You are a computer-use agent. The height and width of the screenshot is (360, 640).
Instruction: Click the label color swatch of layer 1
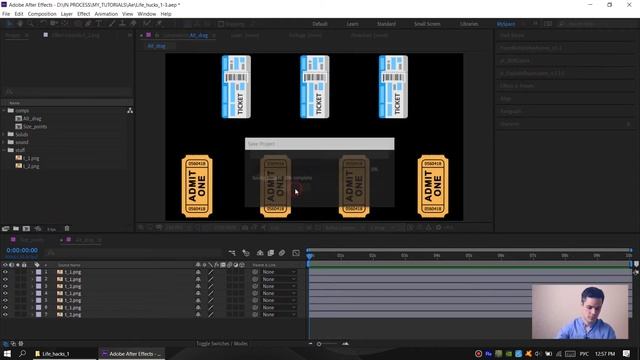point(38,272)
